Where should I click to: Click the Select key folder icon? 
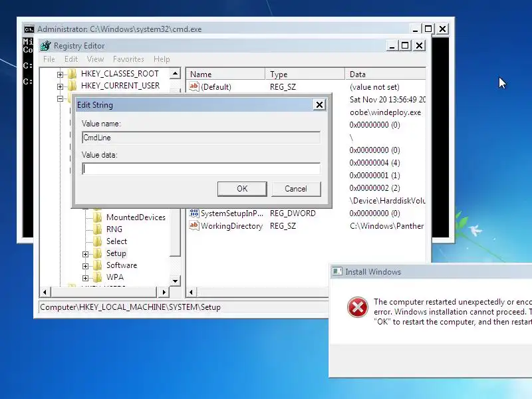pyautogui.click(x=97, y=241)
